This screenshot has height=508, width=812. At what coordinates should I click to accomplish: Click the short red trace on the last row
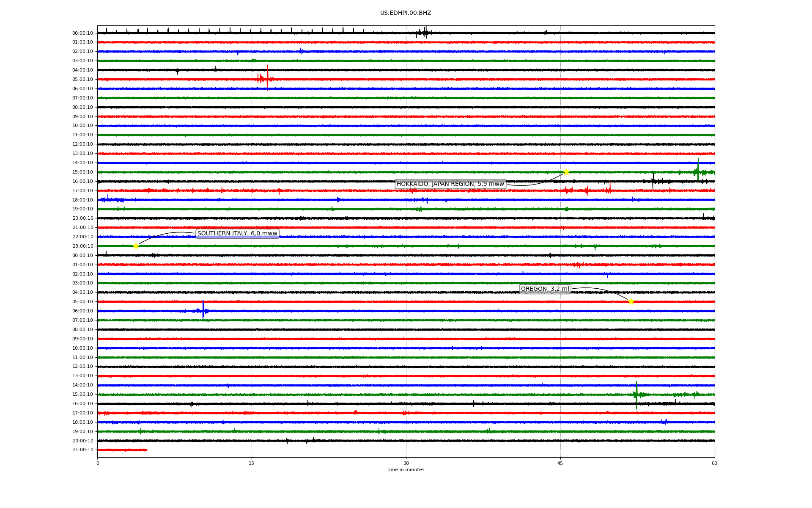tap(123, 450)
